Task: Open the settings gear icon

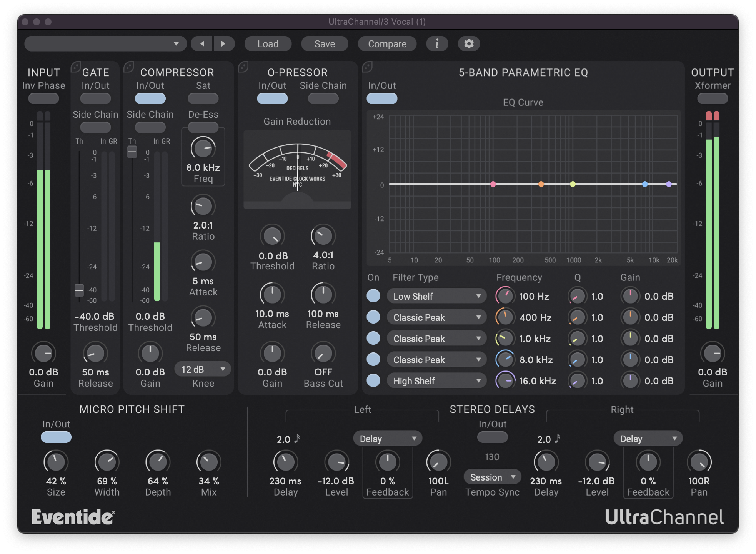Action: (468, 44)
